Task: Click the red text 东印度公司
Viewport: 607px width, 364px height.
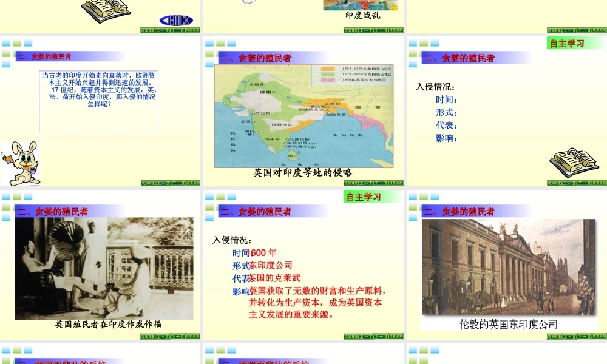Action: (x=271, y=265)
